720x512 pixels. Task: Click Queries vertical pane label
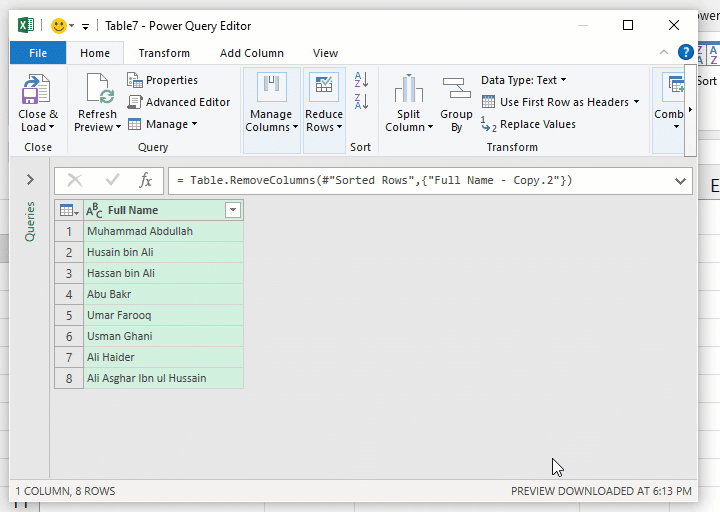(30, 221)
